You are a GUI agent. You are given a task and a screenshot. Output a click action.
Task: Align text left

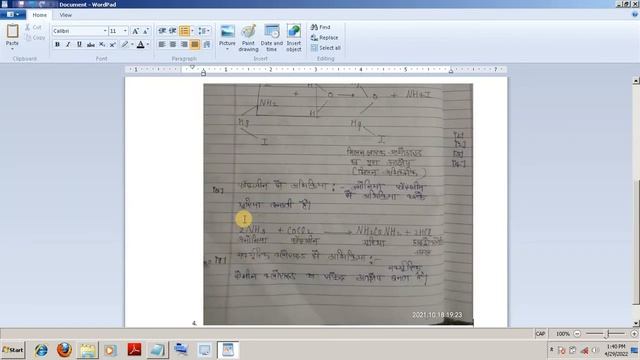click(162, 44)
